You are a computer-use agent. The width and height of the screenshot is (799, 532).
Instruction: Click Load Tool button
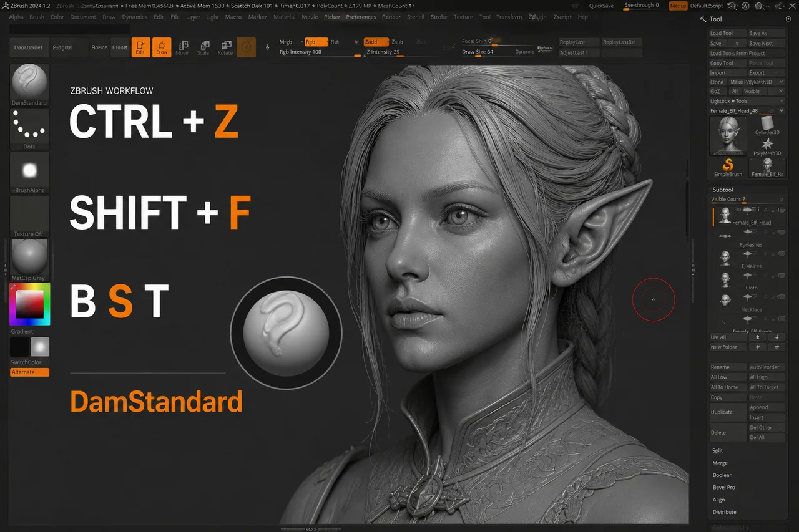[x=728, y=33]
